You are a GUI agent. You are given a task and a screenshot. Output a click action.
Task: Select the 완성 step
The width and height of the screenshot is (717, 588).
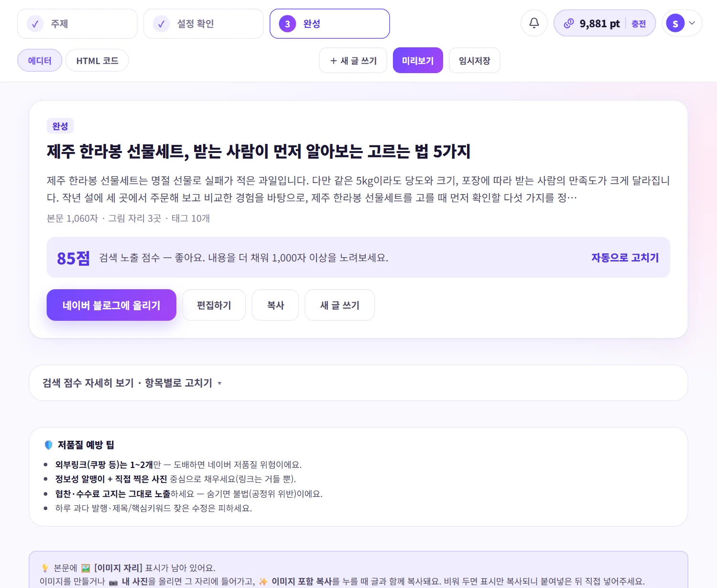coord(330,23)
